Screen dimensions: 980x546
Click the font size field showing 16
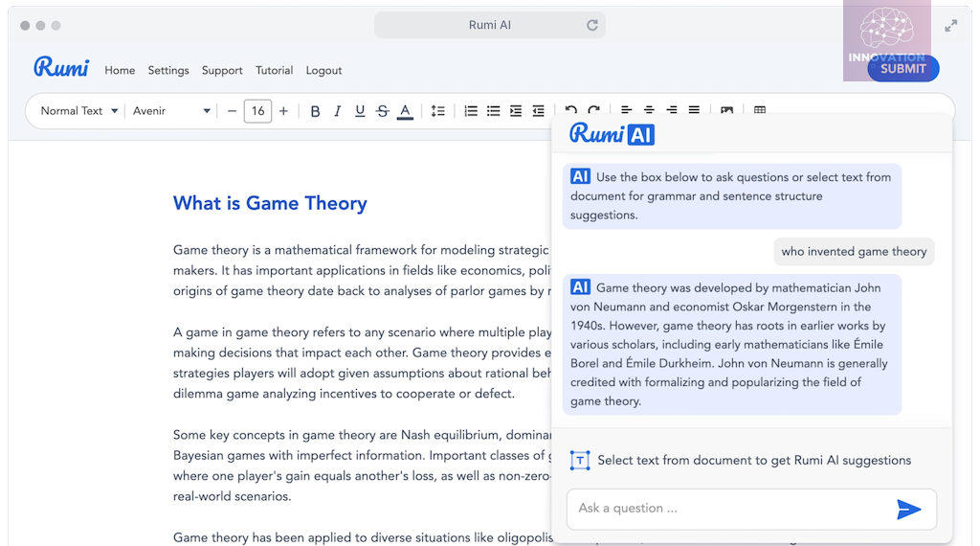257,111
